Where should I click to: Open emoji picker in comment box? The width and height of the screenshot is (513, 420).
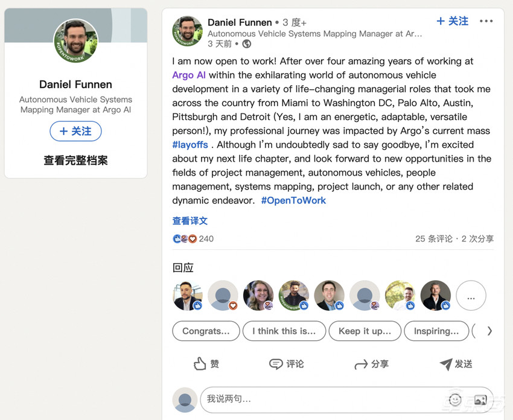point(455,399)
